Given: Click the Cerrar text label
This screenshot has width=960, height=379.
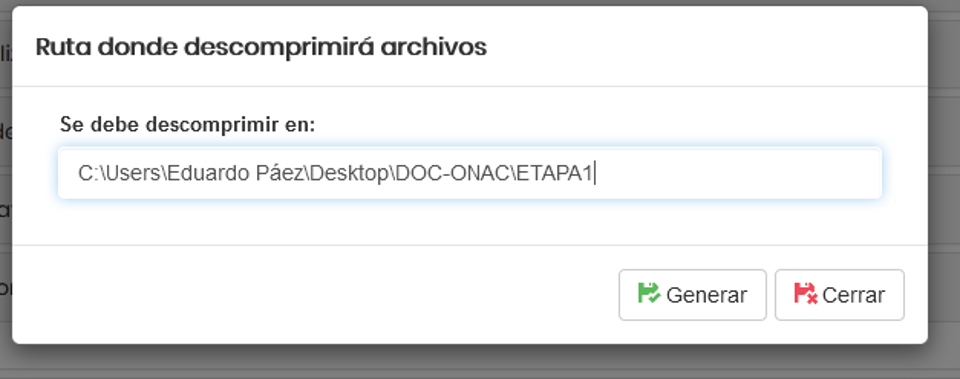Looking at the screenshot, I should pos(853,295).
